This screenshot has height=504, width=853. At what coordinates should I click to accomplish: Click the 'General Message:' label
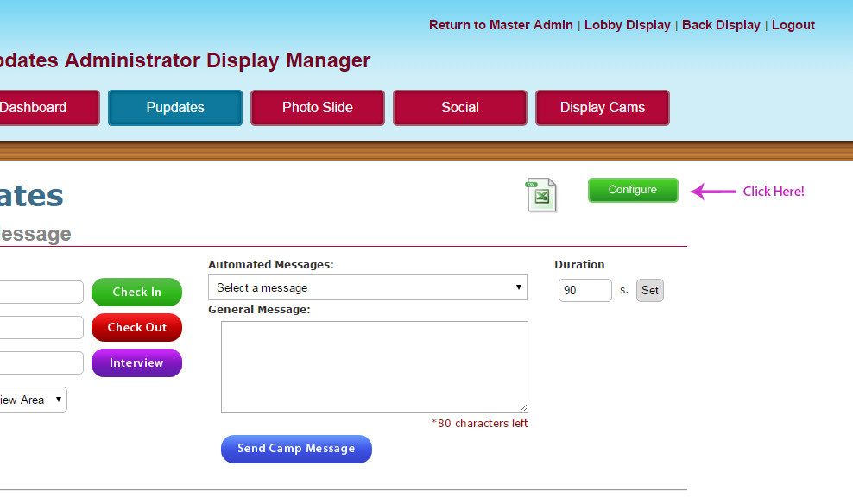[259, 309]
